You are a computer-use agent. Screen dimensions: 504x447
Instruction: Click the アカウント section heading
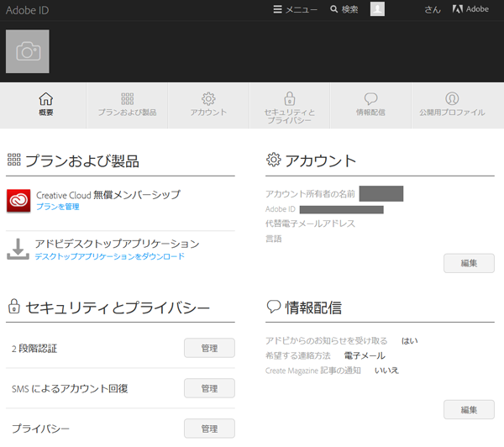(x=321, y=160)
